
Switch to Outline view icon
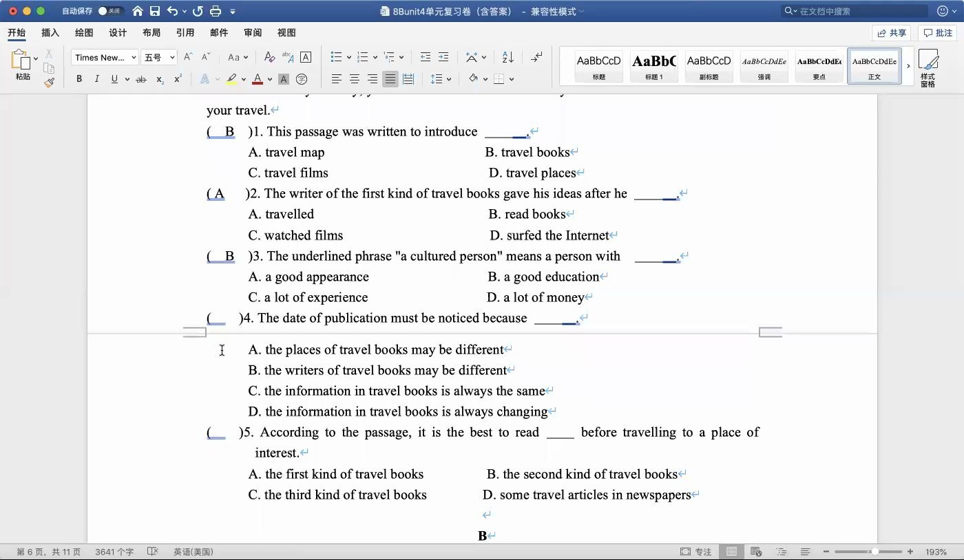tap(781, 552)
